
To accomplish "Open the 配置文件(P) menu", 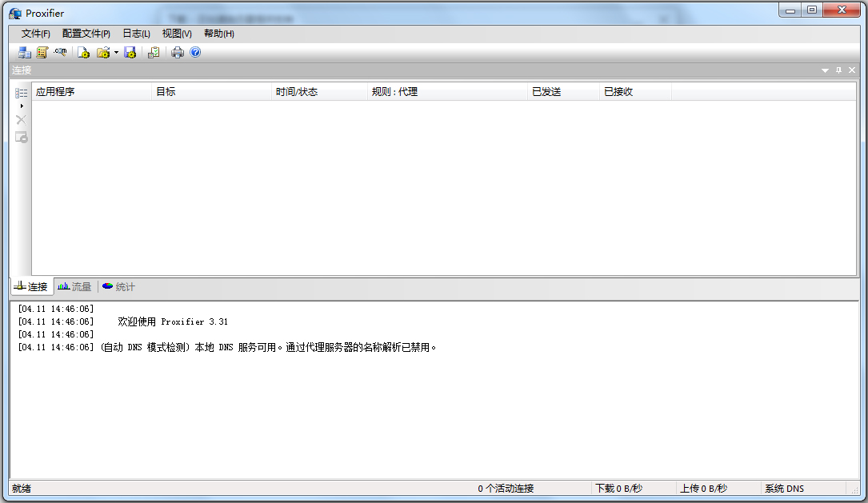I will click(x=87, y=33).
